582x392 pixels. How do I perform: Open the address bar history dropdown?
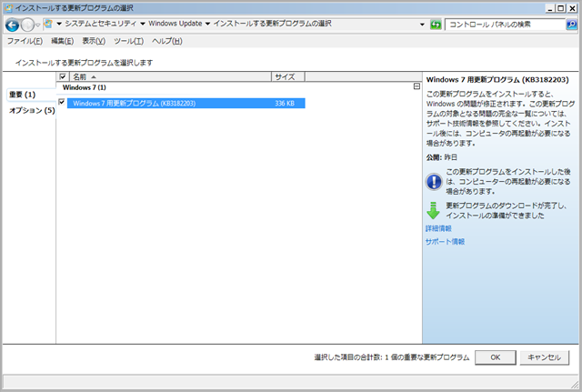pos(422,25)
